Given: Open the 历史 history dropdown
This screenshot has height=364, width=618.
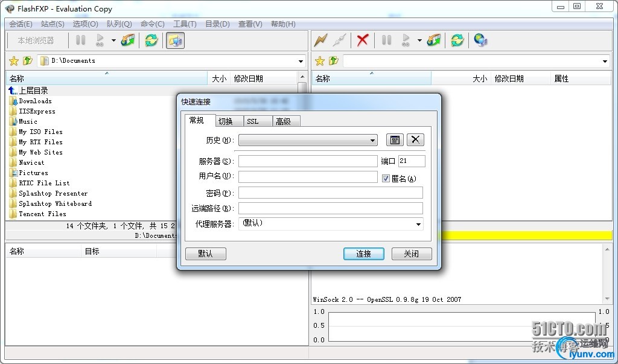Looking at the screenshot, I should point(372,141).
